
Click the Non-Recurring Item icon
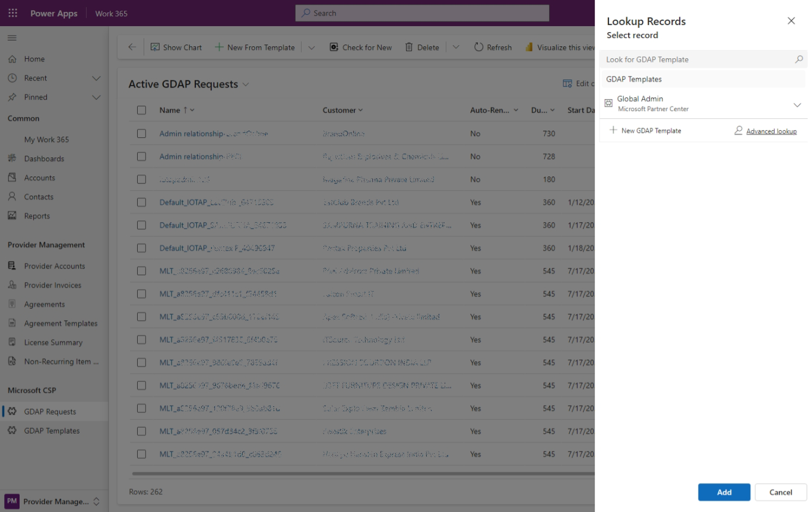[x=12, y=361]
